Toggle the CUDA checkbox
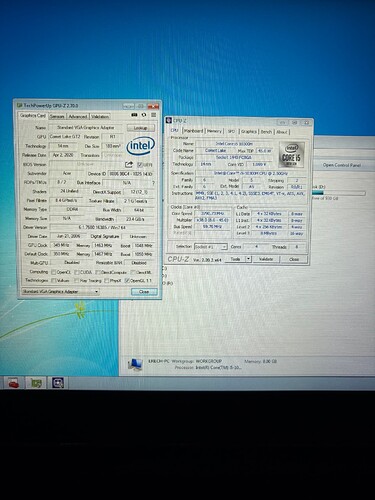Image resolution: width=375 pixels, height=500 pixels. (77, 272)
